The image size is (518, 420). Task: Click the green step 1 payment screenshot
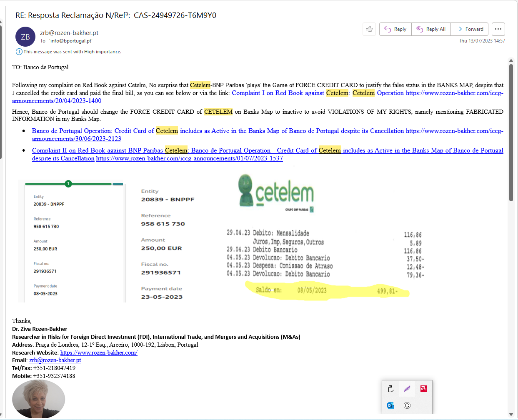(x=72, y=241)
